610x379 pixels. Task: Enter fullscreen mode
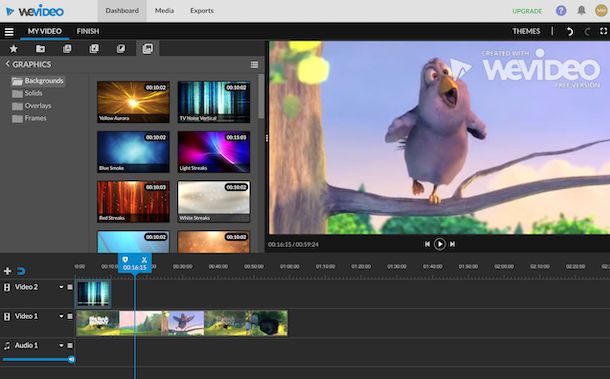(x=603, y=31)
